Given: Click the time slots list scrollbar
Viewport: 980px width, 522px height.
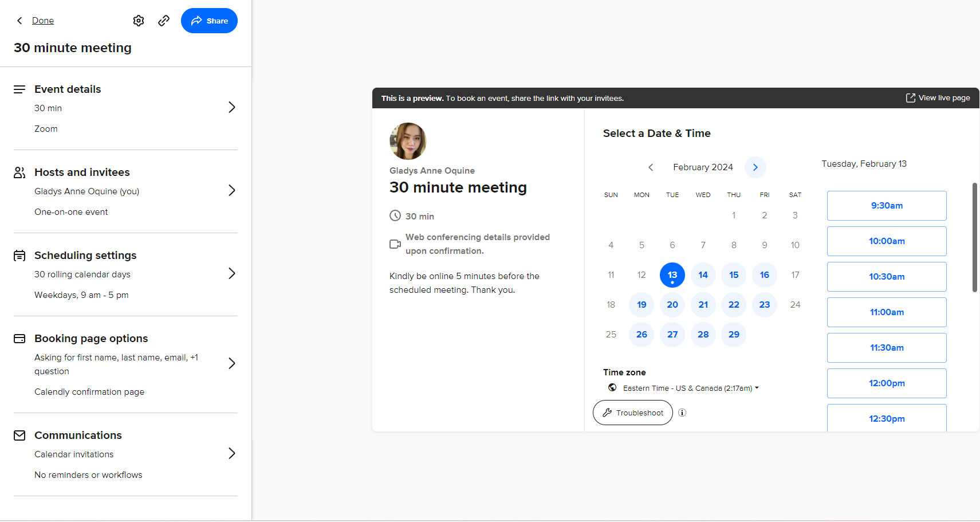Looking at the screenshot, I should 974,237.
